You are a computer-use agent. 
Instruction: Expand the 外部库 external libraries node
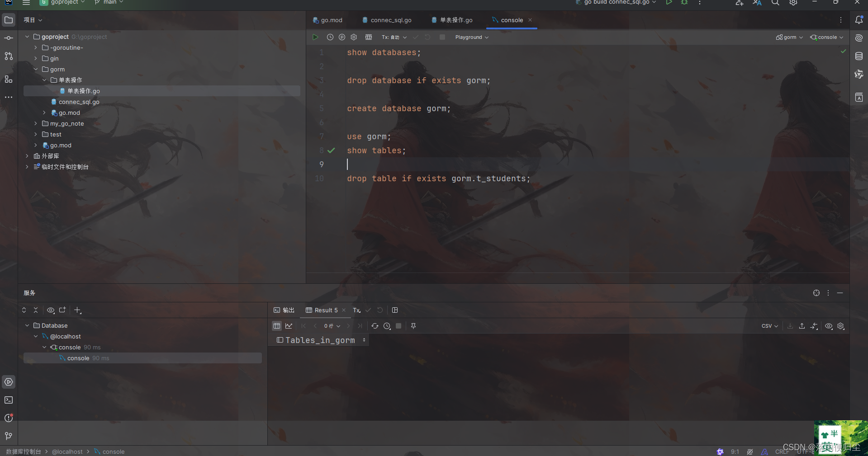(x=27, y=156)
